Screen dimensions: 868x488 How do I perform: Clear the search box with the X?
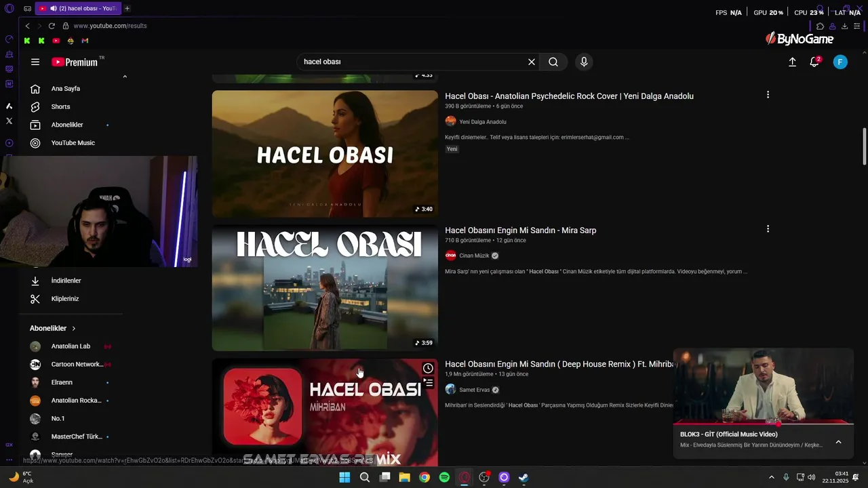click(x=532, y=62)
